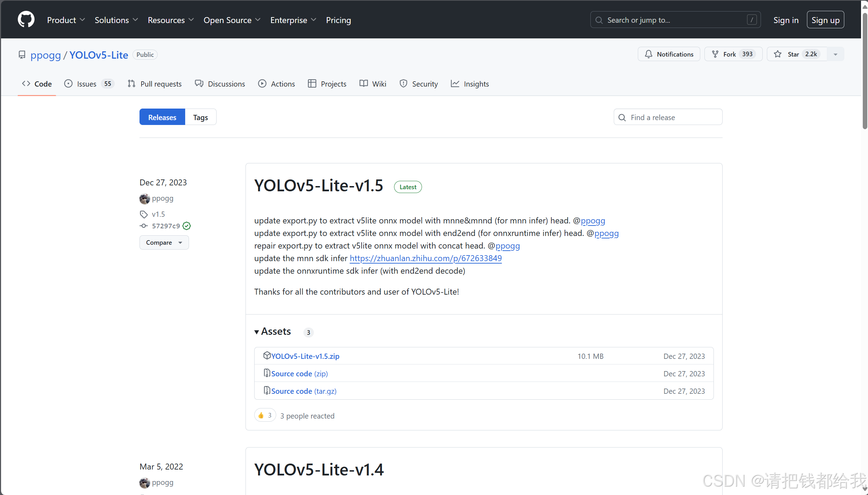The height and width of the screenshot is (495, 868).
Task: Open the GitHub home logo
Action: click(x=26, y=20)
